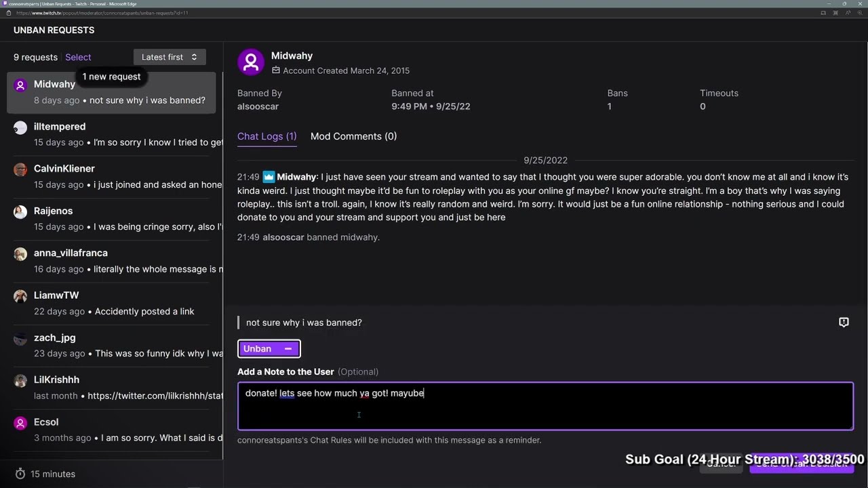Click Midwahy's large purple profile avatar
Viewport: 868px width, 488px height.
coord(251,62)
